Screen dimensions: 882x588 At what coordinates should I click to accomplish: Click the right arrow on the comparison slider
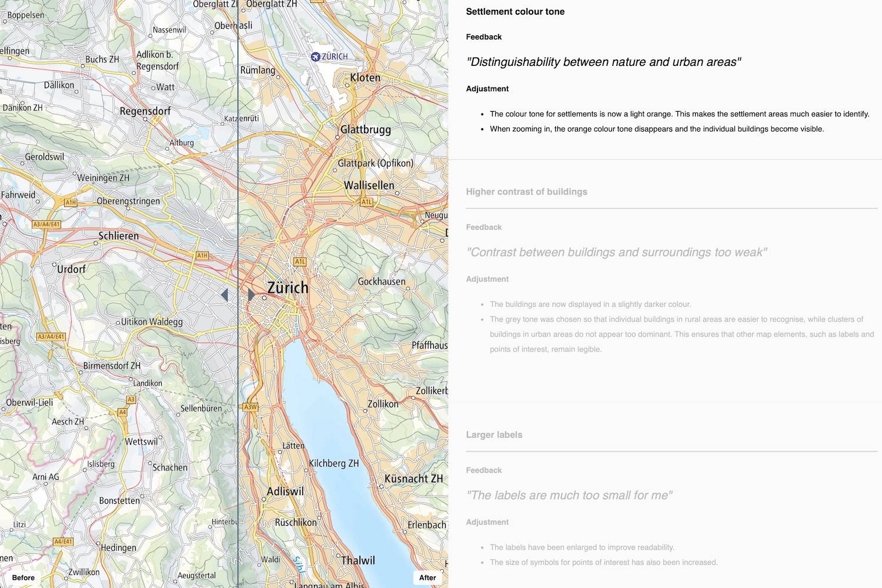pyautogui.click(x=251, y=295)
